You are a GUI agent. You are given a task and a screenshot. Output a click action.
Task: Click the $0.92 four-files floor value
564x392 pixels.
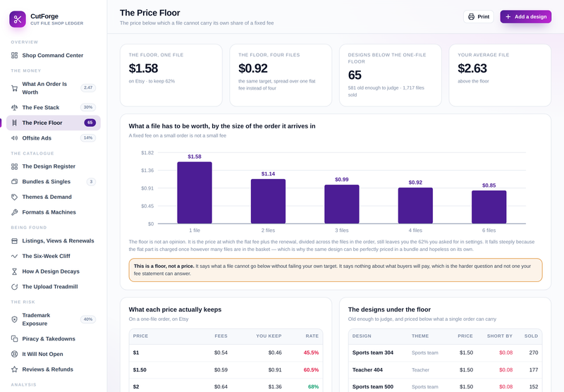253,68
